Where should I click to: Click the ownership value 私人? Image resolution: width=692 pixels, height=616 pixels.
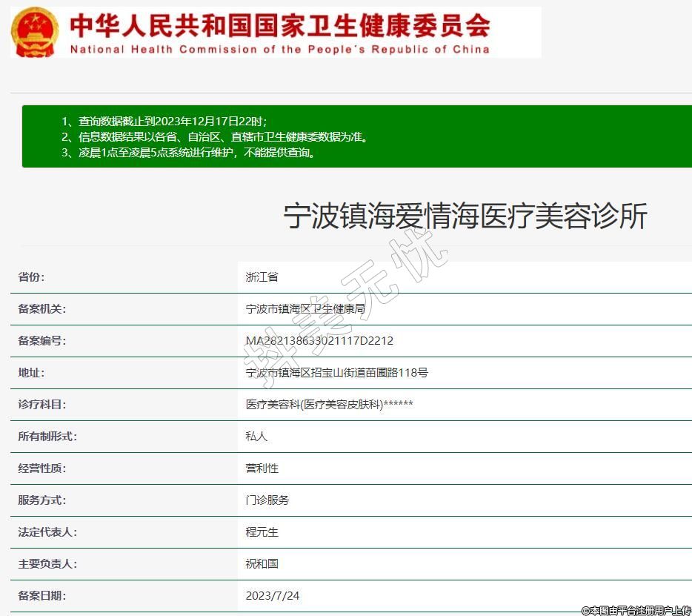point(256,437)
